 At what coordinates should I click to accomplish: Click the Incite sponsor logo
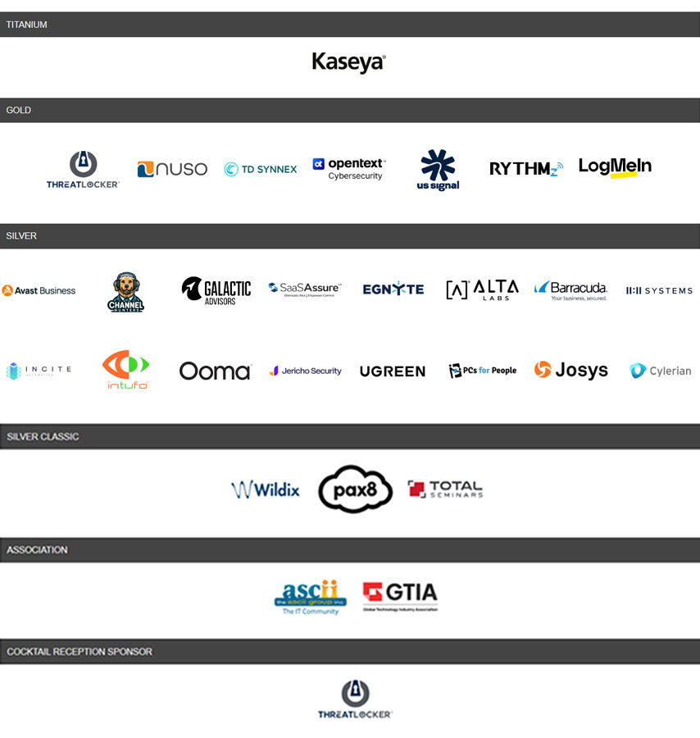(39, 371)
